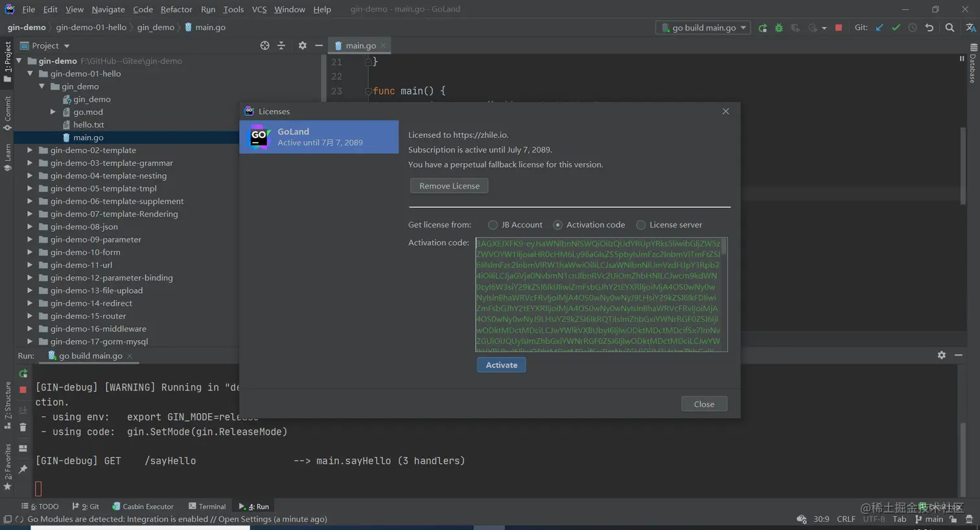Click the Remove License button
980x530 pixels.
pyautogui.click(x=449, y=186)
